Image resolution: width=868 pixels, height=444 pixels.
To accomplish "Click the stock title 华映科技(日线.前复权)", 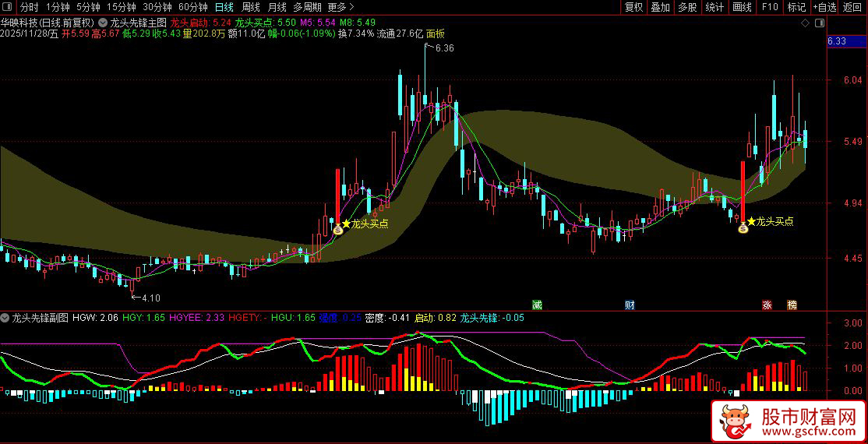I will (48, 23).
